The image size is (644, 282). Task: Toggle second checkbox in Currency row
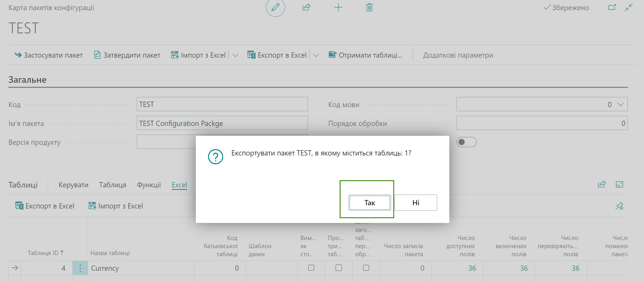point(339,268)
